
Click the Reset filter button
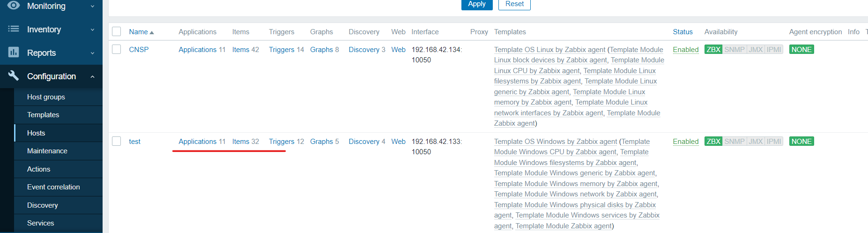click(514, 4)
